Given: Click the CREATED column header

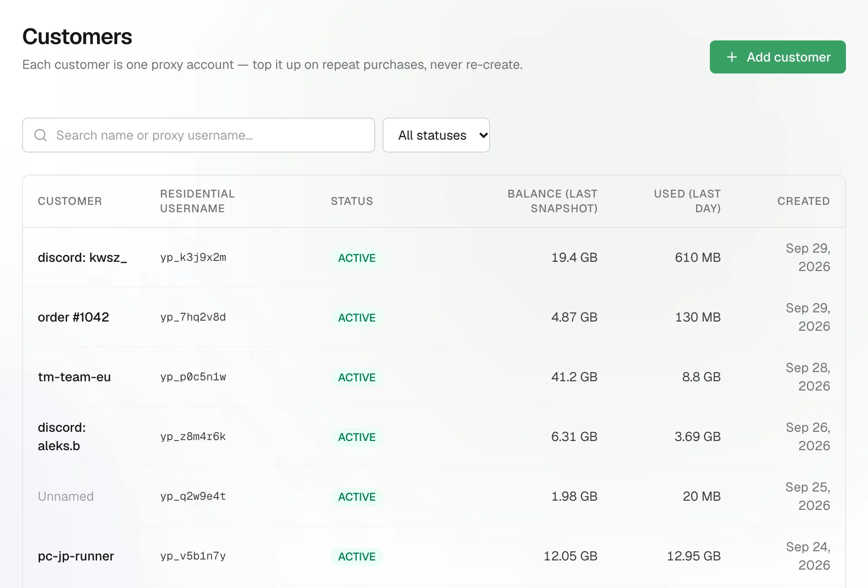Looking at the screenshot, I should [804, 201].
